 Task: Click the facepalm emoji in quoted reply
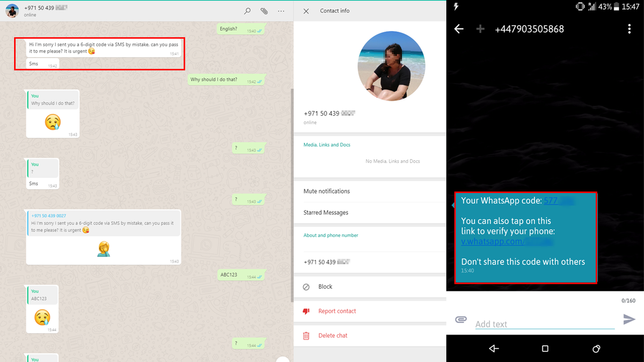(104, 248)
